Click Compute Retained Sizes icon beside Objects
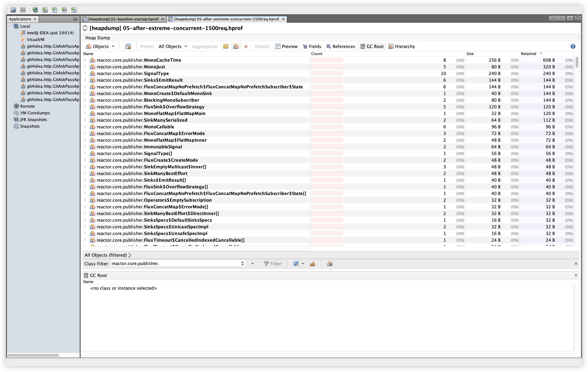 (128, 46)
